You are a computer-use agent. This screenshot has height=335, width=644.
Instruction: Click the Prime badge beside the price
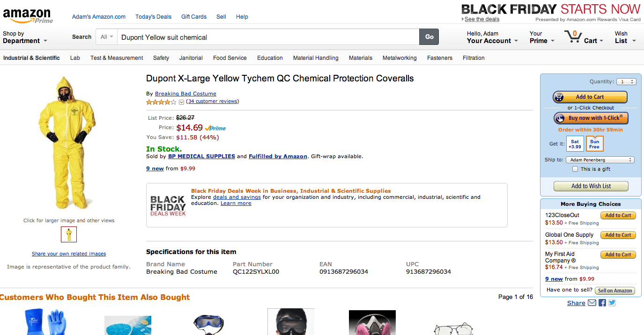215,128
